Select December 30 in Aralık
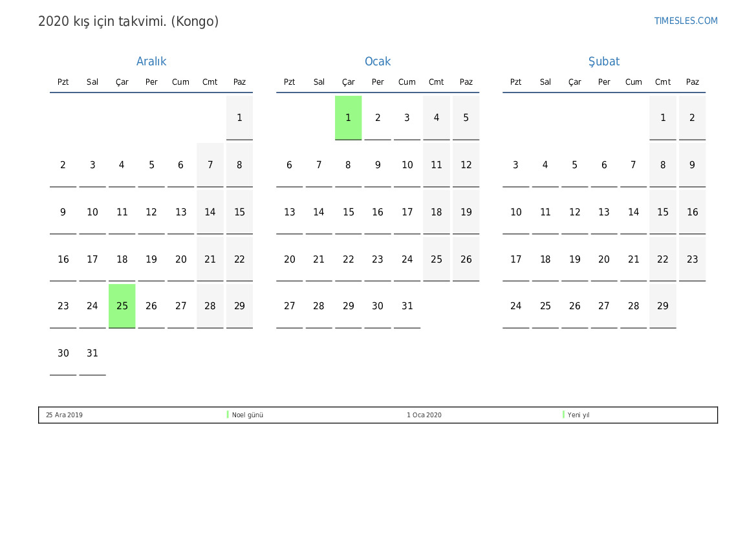The height and width of the screenshot is (535, 756). tap(63, 353)
